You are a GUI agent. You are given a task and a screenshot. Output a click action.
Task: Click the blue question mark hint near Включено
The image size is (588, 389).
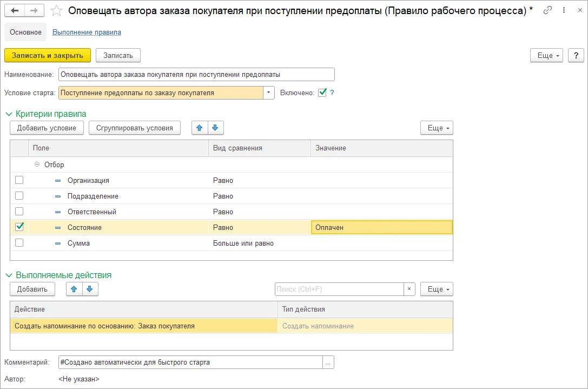click(x=332, y=93)
